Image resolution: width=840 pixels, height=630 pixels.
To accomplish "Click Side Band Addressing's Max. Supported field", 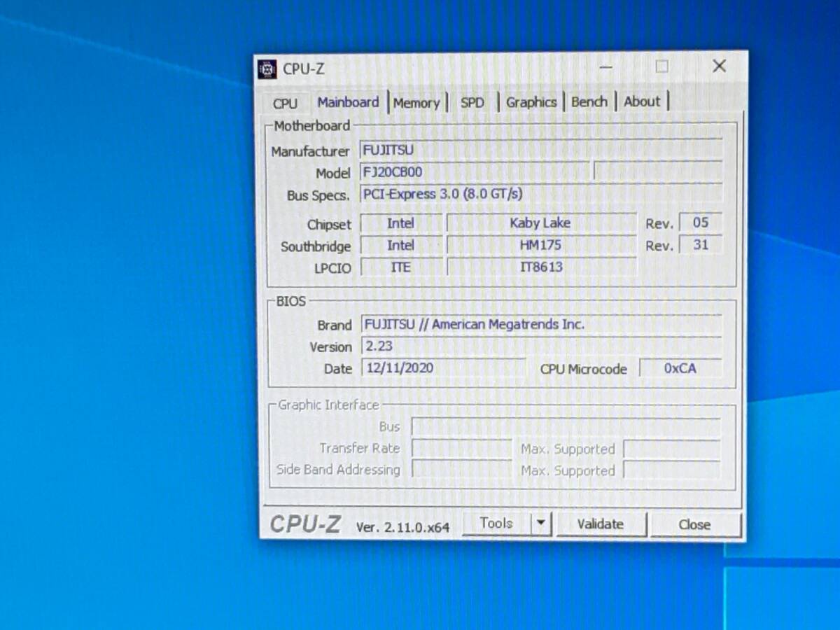I will [x=672, y=470].
